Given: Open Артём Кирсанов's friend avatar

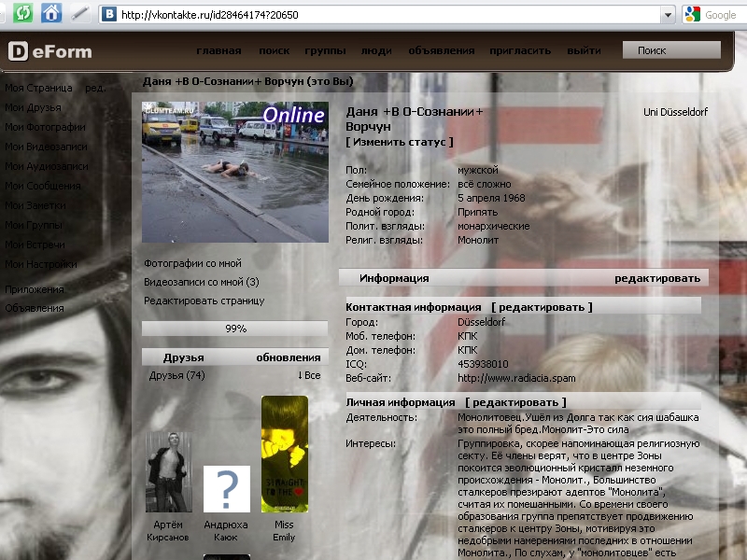Looking at the screenshot, I should point(169,471).
